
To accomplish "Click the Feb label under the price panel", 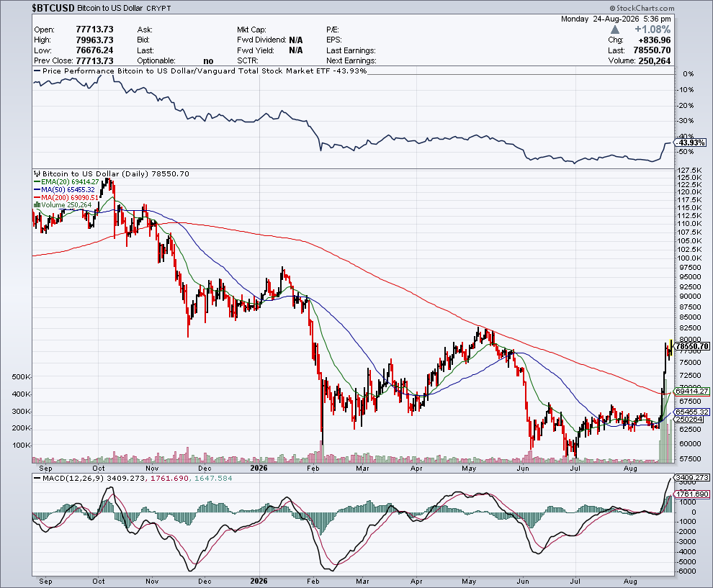I will pyautogui.click(x=313, y=468).
